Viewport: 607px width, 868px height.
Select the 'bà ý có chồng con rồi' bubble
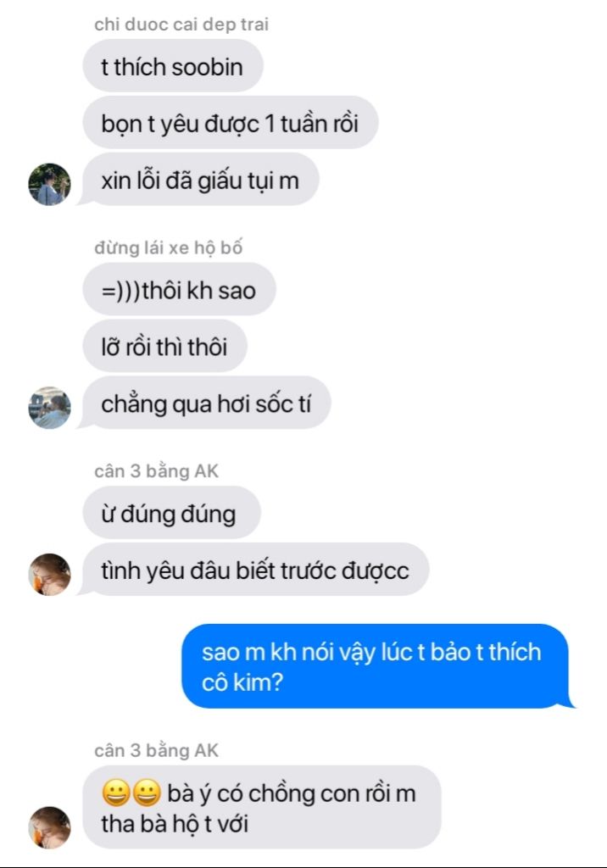coord(262,808)
